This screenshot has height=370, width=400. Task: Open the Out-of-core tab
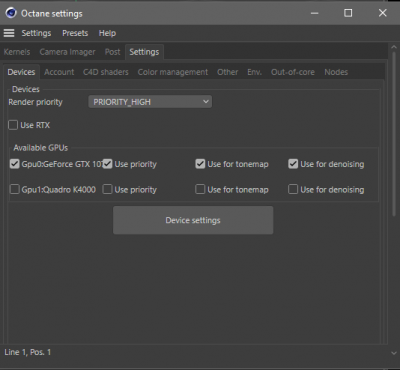click(x=293, y=72)
